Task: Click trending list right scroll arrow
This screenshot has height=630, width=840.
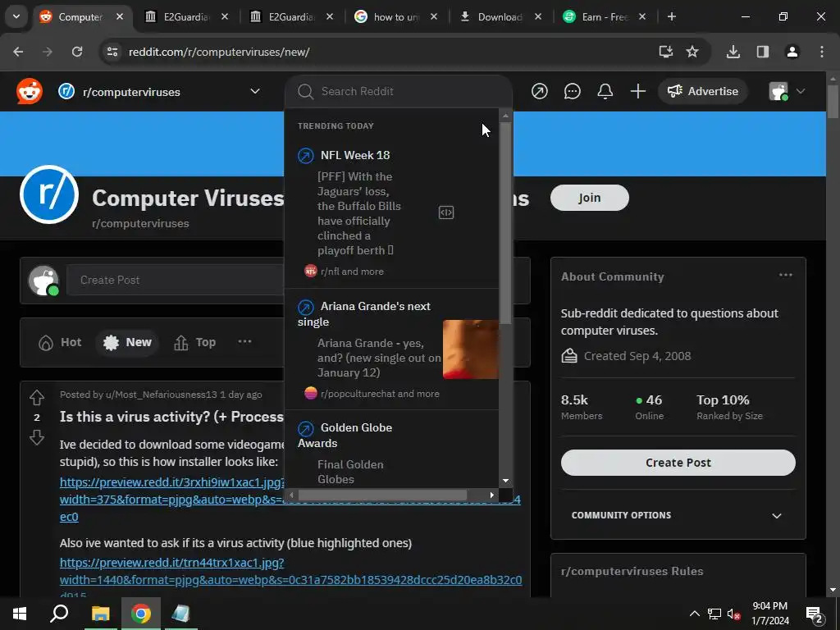Action: tap(492, 495)
